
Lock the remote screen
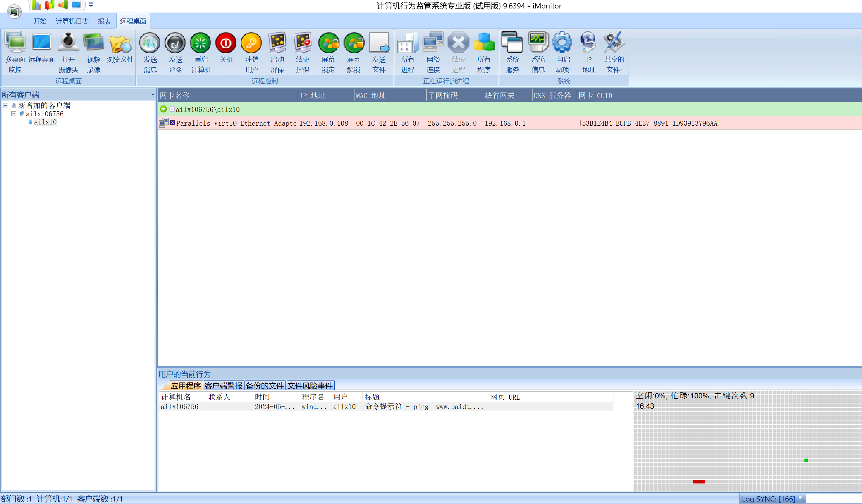[x=328, y=52]
